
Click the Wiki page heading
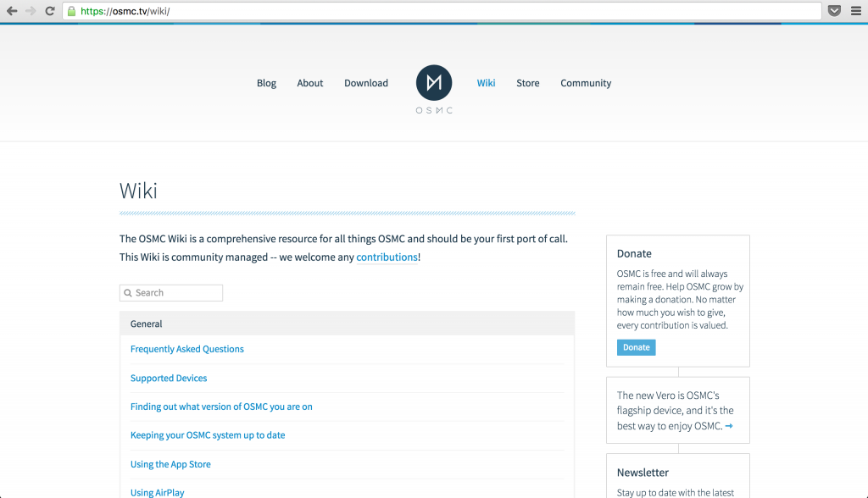138,191
